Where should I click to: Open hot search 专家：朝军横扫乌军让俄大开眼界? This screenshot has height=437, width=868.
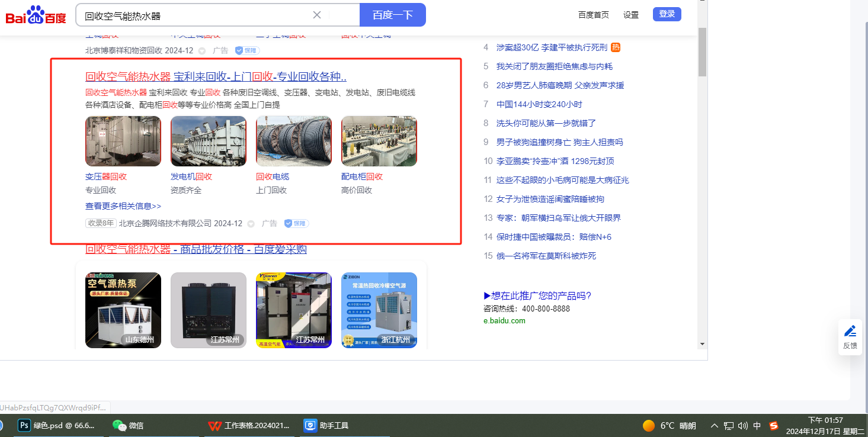[x=559, y=218]
